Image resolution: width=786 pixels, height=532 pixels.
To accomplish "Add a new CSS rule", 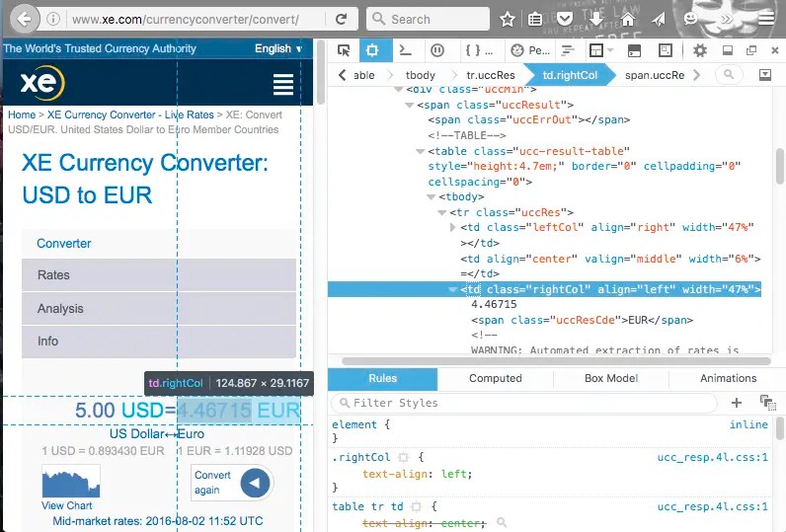I will coord(736,403).
